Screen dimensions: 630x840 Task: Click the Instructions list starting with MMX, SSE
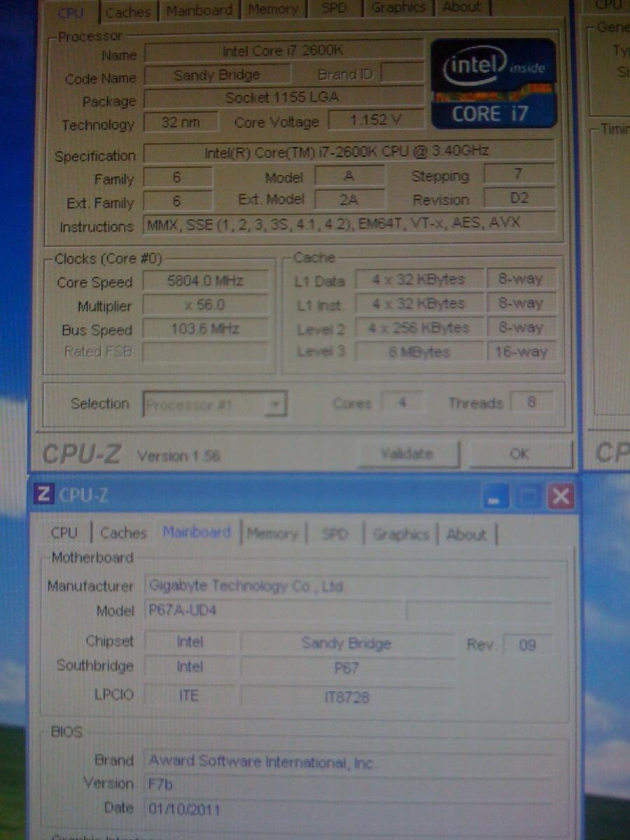tap(349, 223)
